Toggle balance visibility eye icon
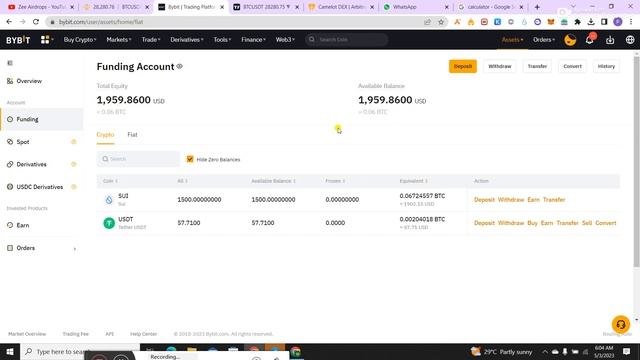The width and height of the screenshot is (640, 360). (x=180, y=66)
